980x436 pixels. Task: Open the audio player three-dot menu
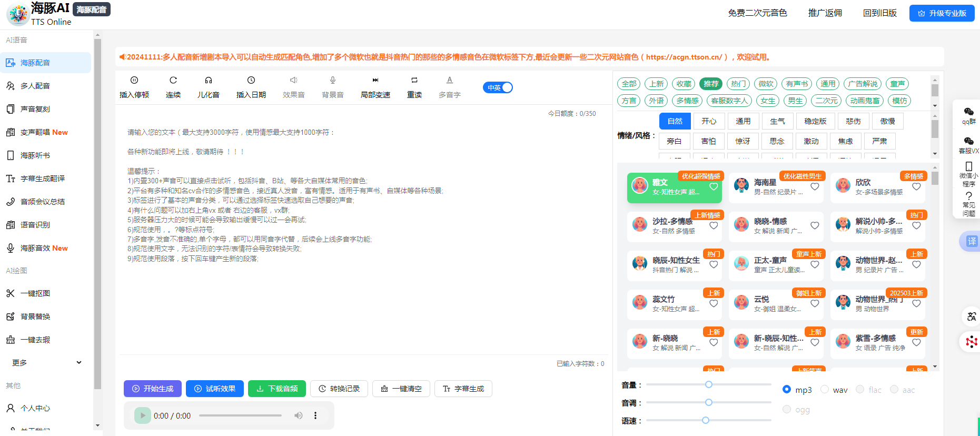point(315,415)
